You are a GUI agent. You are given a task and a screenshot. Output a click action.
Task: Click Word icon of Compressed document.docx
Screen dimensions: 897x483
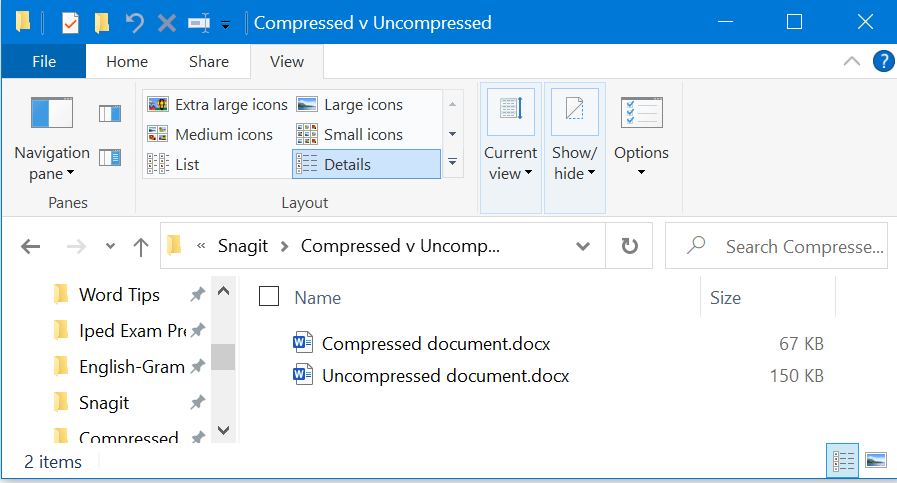click(x=303, y=342)
